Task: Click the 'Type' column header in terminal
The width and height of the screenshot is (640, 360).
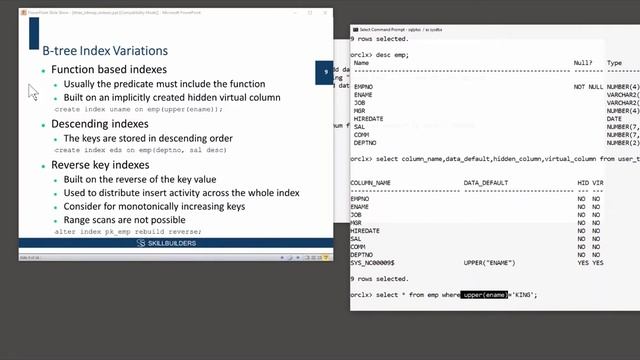Action: 614,63
